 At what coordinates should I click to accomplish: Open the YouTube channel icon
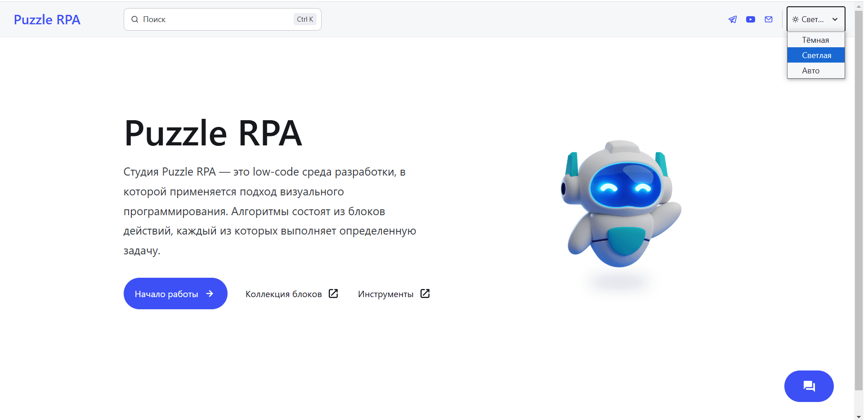pyautogui.click(x=751, y=19)
